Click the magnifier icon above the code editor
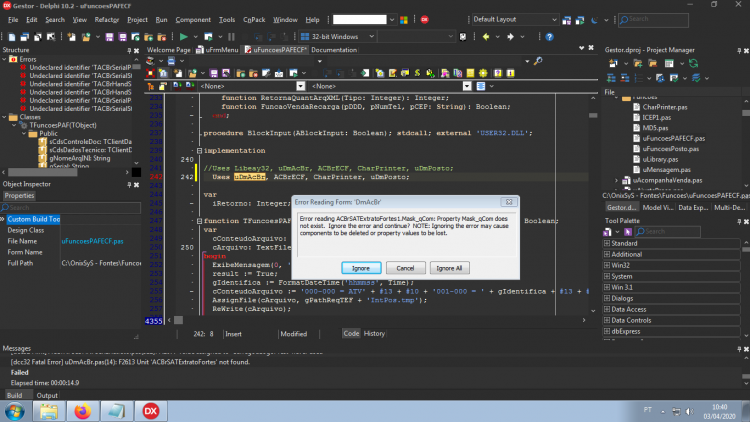This screenshot has height=422, width=750. point(538,61)
